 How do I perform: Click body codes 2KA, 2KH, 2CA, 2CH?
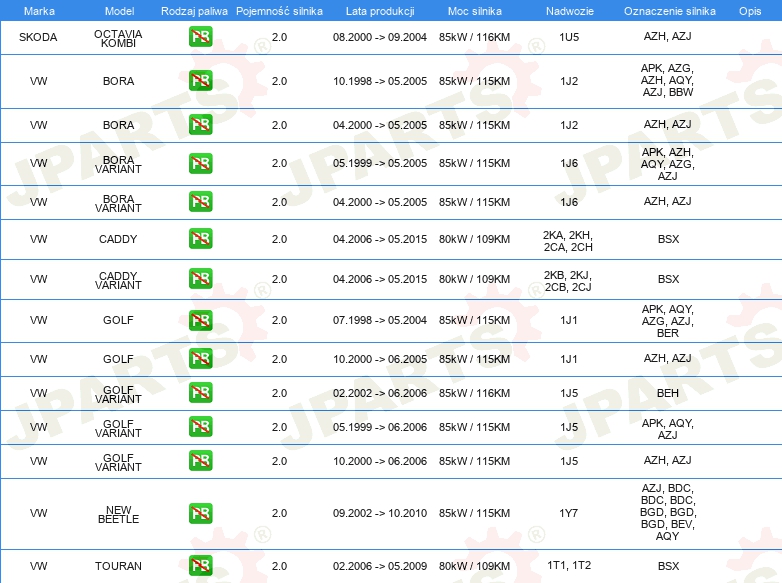coord(568,241)
